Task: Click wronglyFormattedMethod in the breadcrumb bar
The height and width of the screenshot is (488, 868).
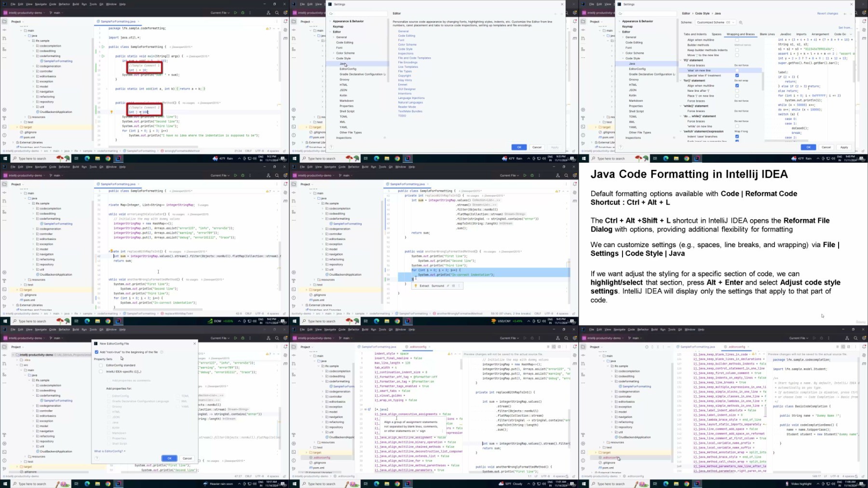Action: (x=182, y=151)
